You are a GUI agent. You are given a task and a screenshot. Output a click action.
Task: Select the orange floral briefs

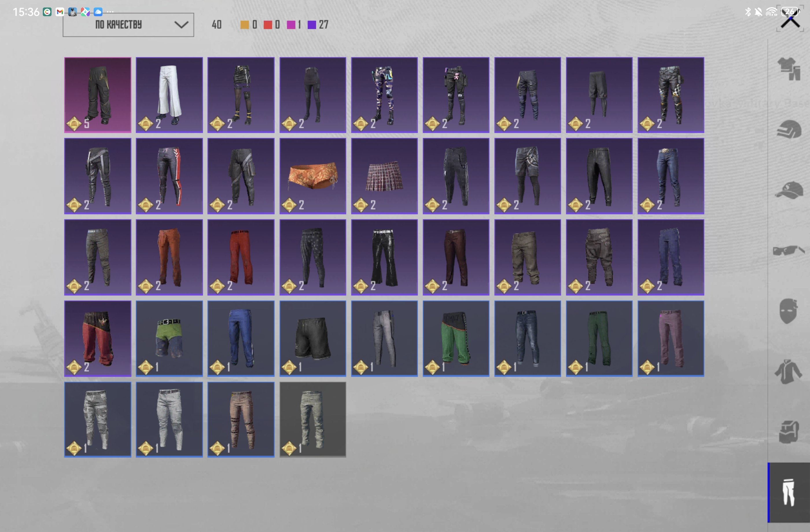click(313, 176)
